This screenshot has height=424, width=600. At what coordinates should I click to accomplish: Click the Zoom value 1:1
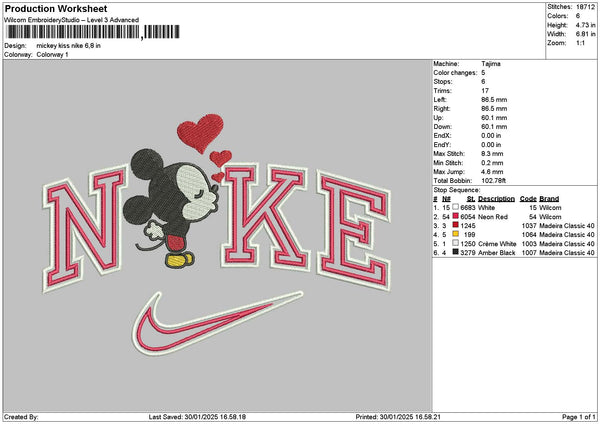click(x=580, y=43)
